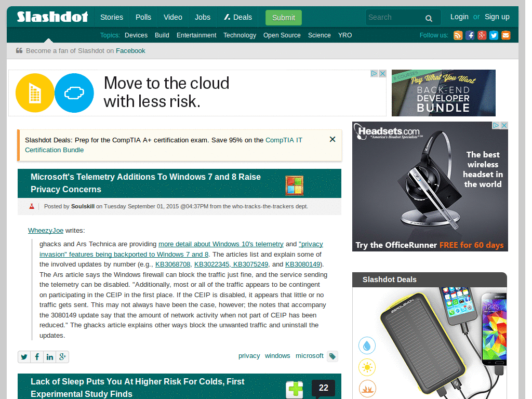Open WheezyJoe's profile link
The height and width of the screenshot is (399, 532).
(46, 231)
